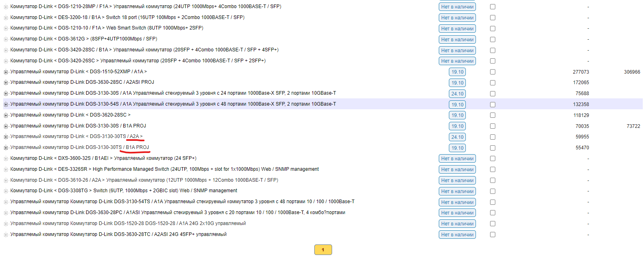The image size is (644, 257).
Task: Open product DGS-1210-10 / F1A Web Smart Switch
Action: click(x=107, y=28)
